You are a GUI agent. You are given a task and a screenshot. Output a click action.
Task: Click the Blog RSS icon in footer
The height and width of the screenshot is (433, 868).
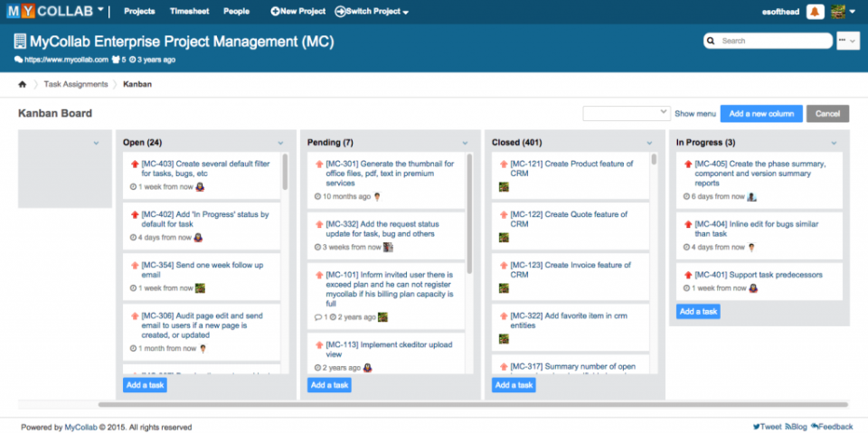(788, 427)
